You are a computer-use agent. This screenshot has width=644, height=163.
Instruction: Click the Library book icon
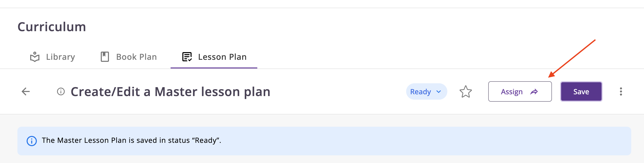[x=35, y=57]
